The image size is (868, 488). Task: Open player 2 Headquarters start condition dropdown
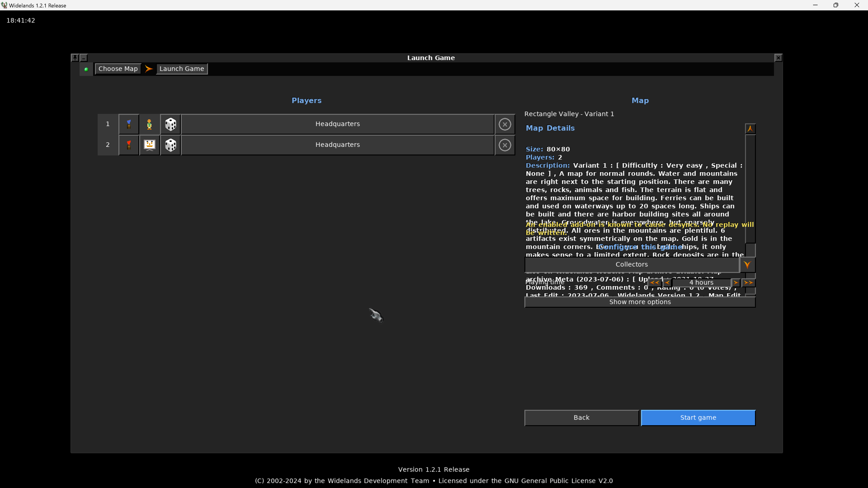click(x=337, y=145)
